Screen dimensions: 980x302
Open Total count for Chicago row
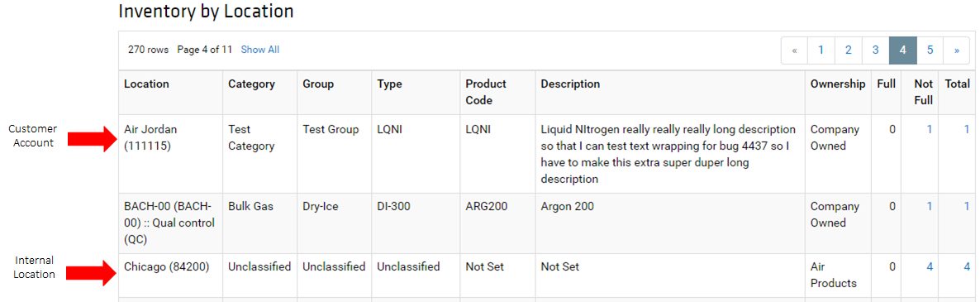point(966,267)
